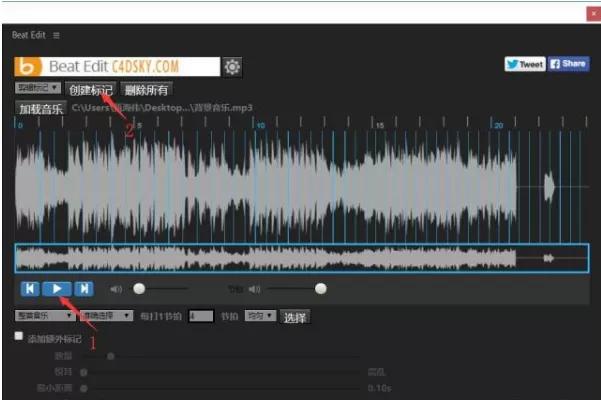This screenshot has height=400, width=601.
Task: Open Beat Edit settings gear
Action: (x=232, y=67)
